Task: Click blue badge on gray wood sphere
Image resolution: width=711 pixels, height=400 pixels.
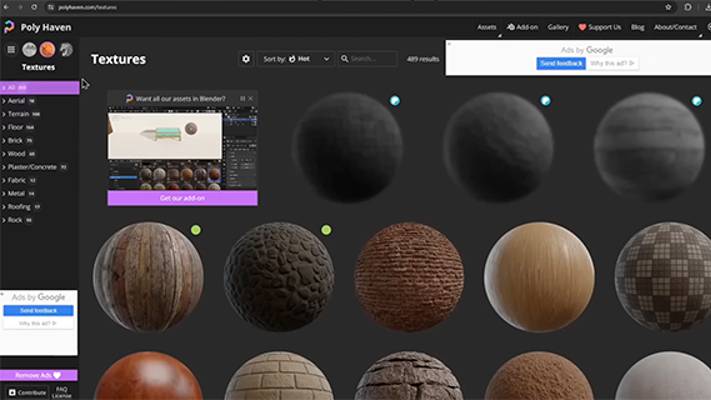Action: coord(696,101)
